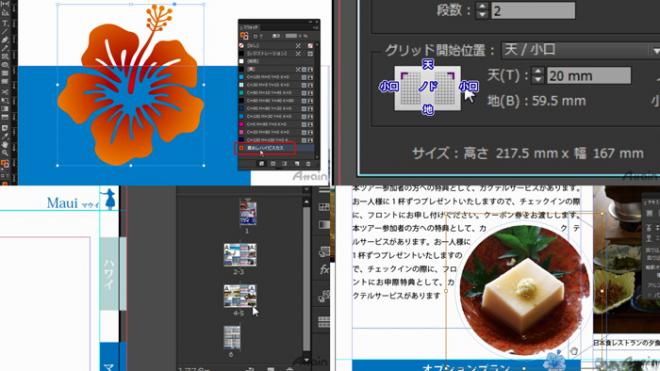Viewport: 660px width, 371px height.
Task: Click the trash icon in Swatches panel
Action: pos(308,164)
